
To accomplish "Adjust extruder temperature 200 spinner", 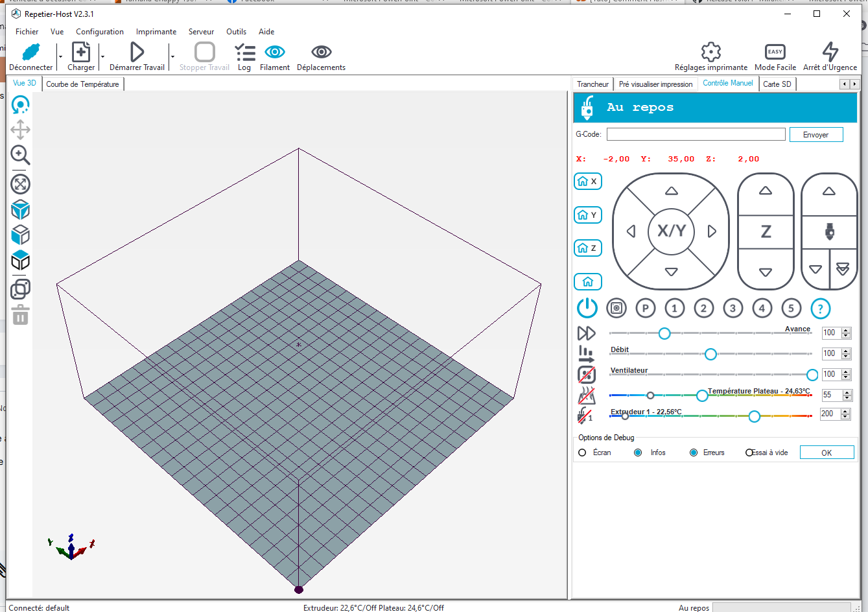I will (x=846, y=414).
